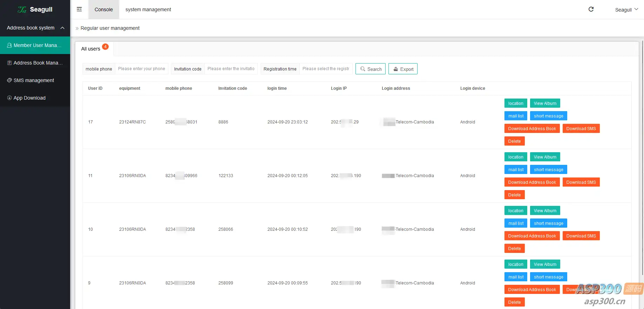This screenshot has width=644, height=309.
Task: Download Address Book for user ID 10
Action: (532, 236)
